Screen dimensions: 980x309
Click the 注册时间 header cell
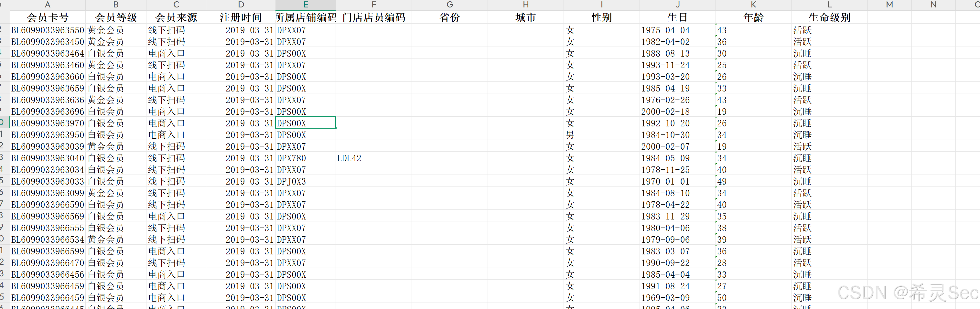241,17
